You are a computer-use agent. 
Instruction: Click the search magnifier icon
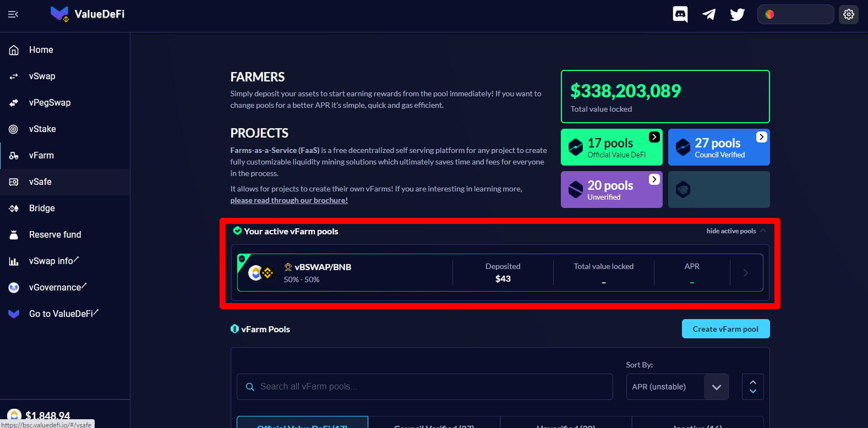click(250, 387)
